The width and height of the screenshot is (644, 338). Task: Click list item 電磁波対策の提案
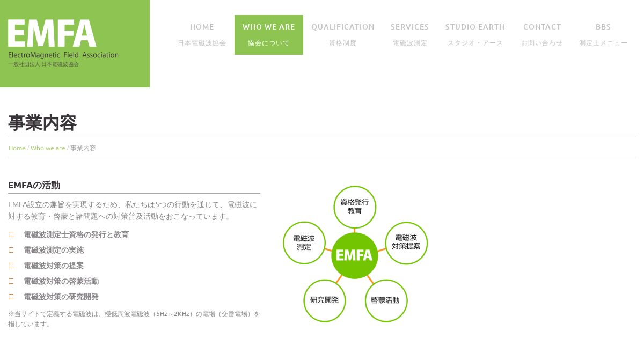[x=54, y=266]
